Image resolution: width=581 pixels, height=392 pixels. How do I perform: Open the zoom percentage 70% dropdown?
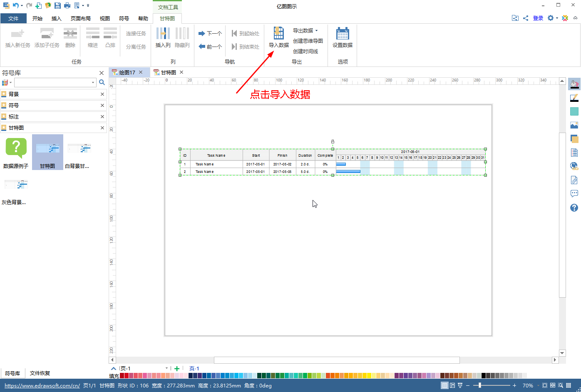(x=538, y=386)
